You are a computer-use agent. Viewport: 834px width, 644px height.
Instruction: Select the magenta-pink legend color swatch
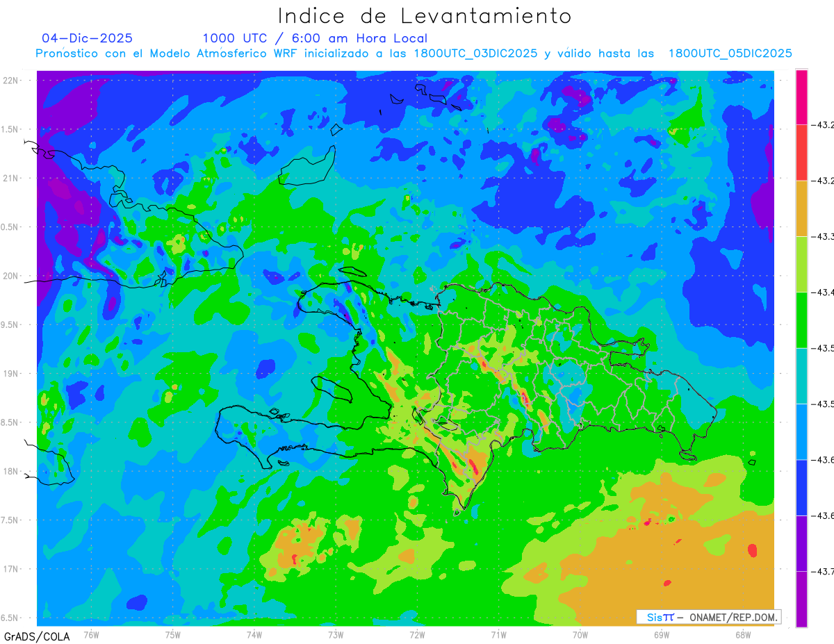coord(801,97)
